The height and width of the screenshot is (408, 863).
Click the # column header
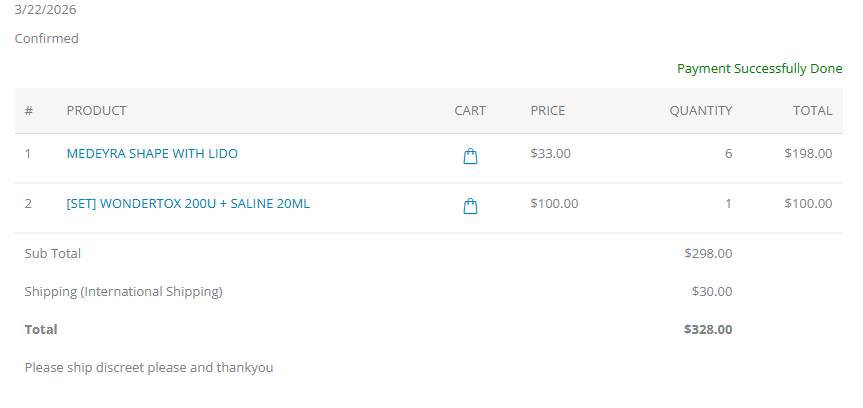coord(29,111)
